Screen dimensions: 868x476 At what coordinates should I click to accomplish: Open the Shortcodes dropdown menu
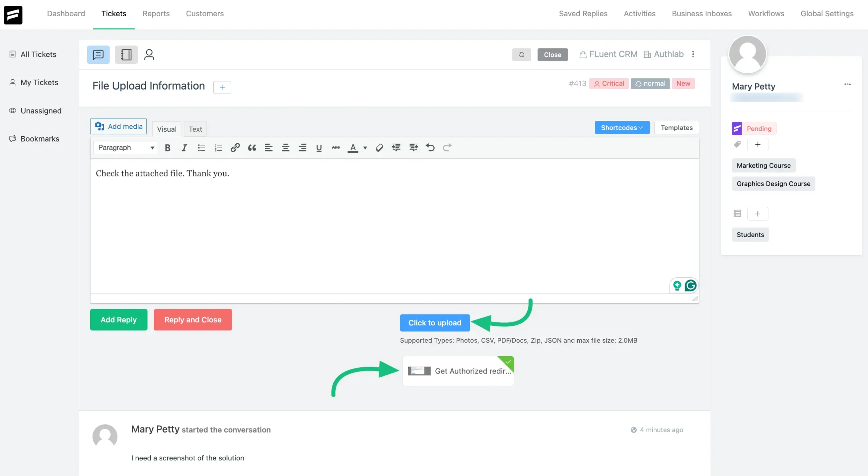coord(622,127)
